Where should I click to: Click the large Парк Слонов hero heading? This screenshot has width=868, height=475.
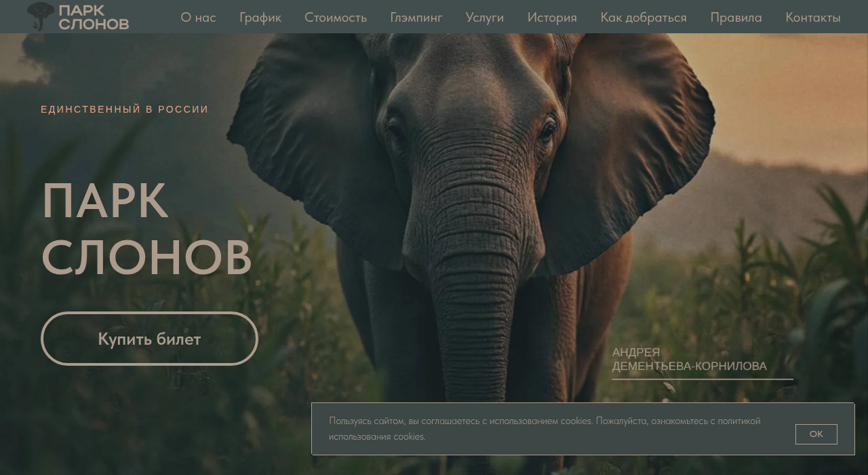[147, 229]
